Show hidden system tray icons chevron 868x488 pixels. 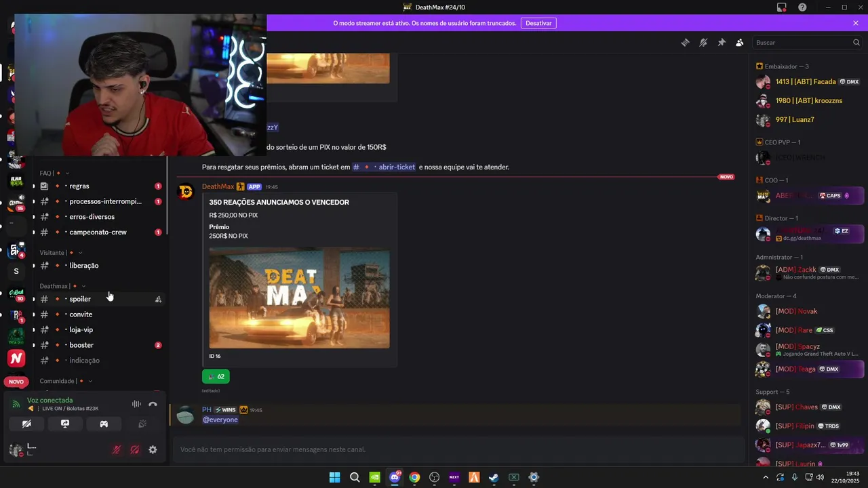point(766,477)
